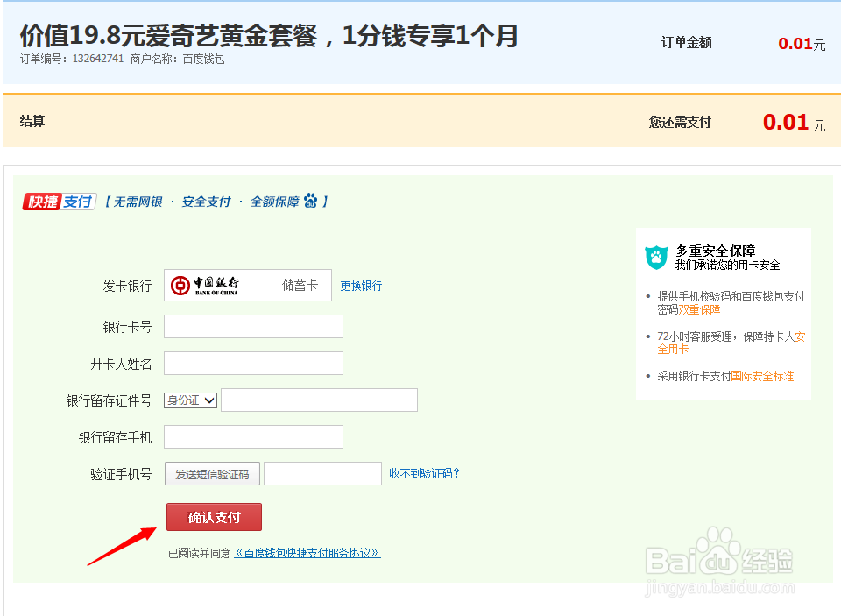Viewport: 841px width, 616px height.
Task: Open 收不到验证码? help link
Action: click(x=424, y=473)
